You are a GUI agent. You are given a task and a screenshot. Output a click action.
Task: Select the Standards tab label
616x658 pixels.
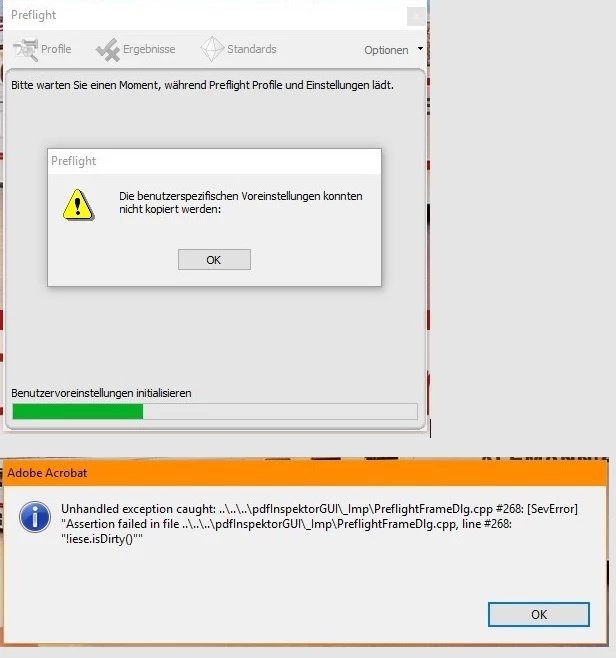pyautogui.click(x=252, y=49)
